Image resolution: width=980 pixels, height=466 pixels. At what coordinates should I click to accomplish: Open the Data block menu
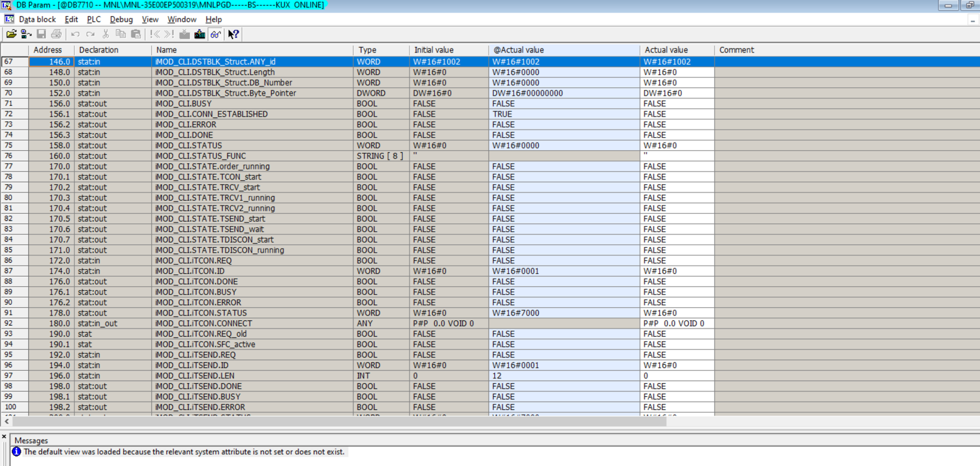click(37, 20)
